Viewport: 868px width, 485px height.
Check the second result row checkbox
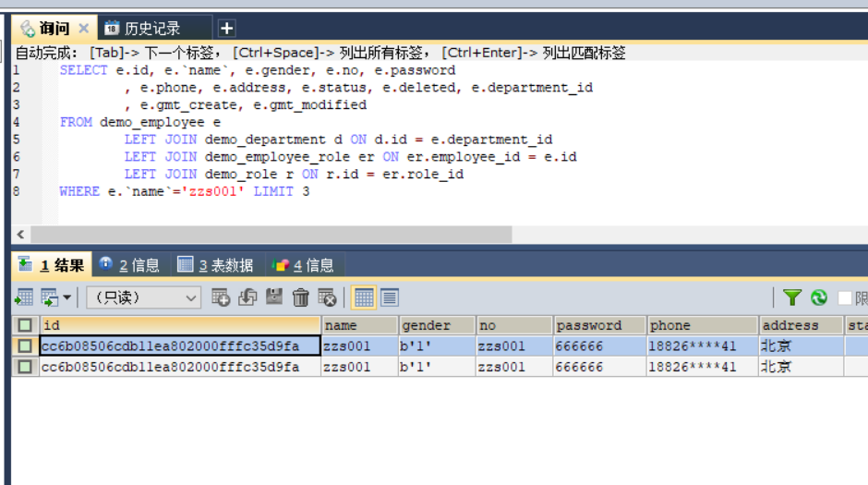tap(25, 367)
